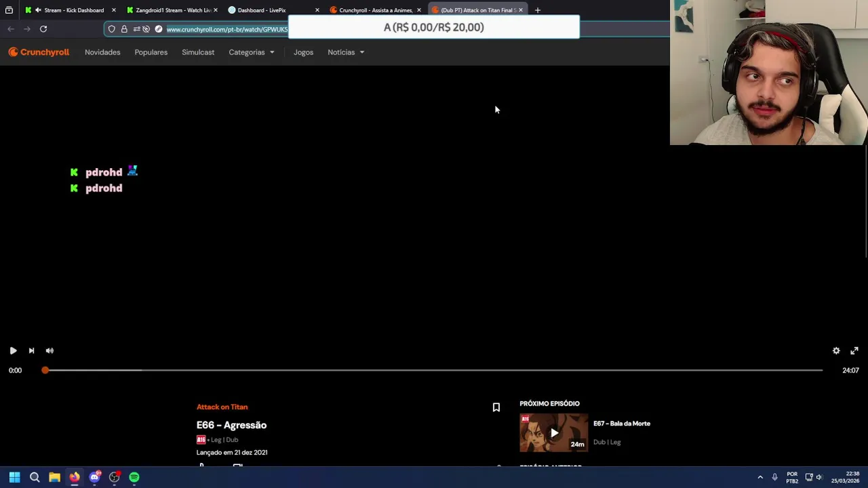Image resolution: width=868 pixels, height=488 pixels.
Task: Show site security padlock info
Action: click(124, 29)
